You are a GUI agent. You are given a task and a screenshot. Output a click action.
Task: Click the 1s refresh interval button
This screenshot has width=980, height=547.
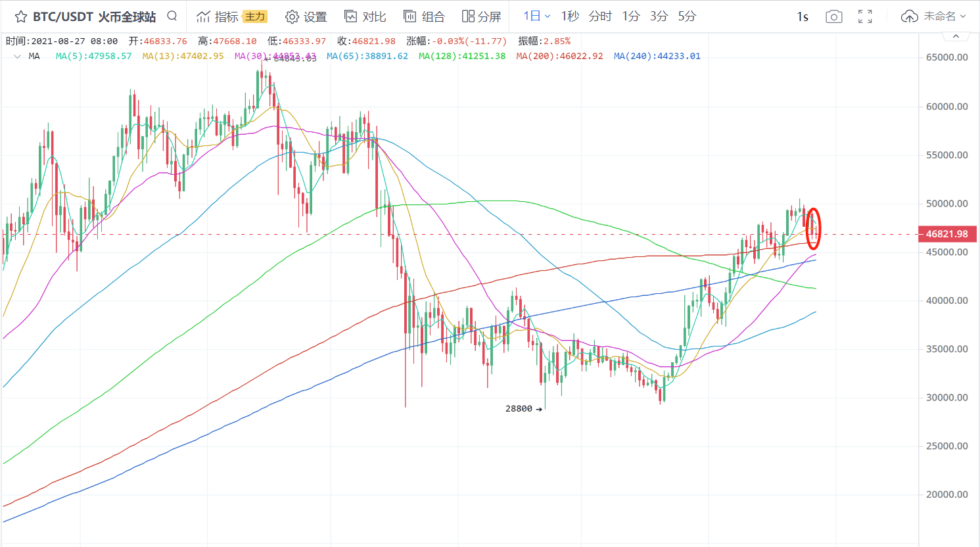tap(803, 16)
